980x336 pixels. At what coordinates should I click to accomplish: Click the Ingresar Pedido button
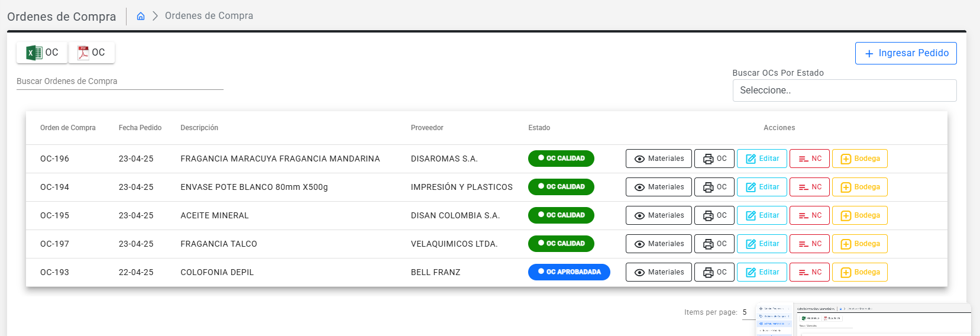click(905, 53)
